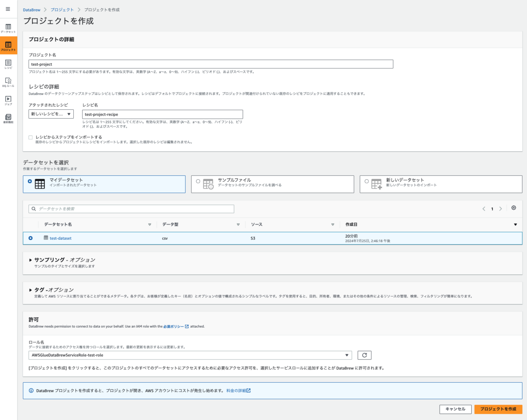Screen dimensions: 527x420
Task: Click the プロジェクト breadcrumb link
Action: click(x=62, y=10)
